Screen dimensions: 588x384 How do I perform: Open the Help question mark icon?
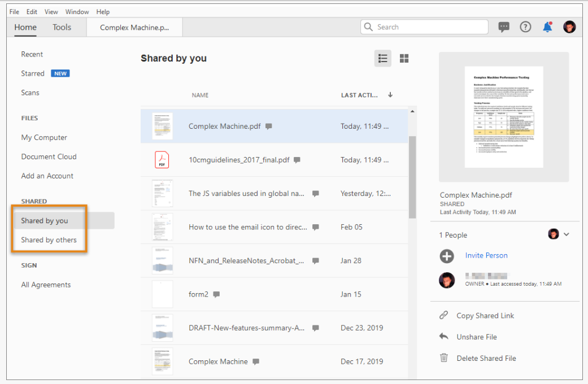[x=525, y=27]
